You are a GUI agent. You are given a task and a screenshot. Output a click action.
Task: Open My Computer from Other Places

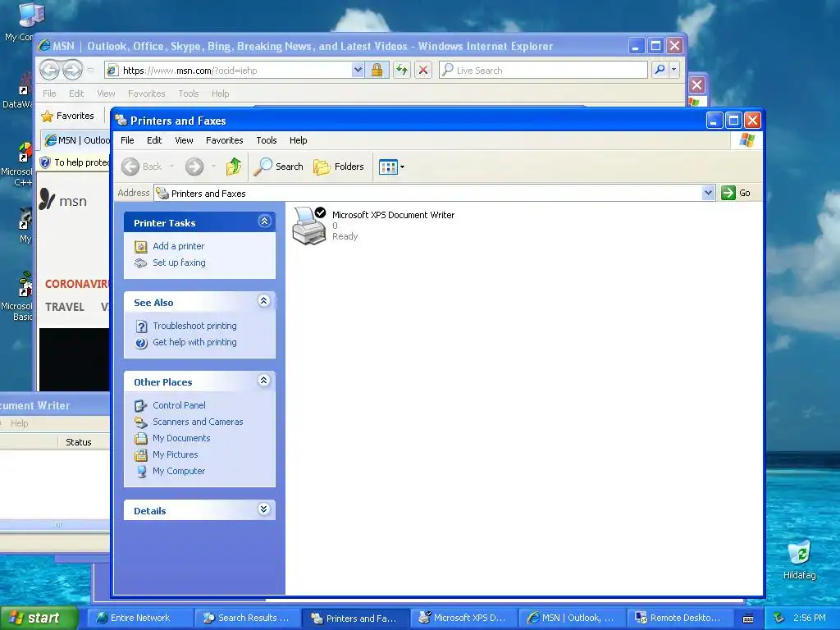click(179, 471)
